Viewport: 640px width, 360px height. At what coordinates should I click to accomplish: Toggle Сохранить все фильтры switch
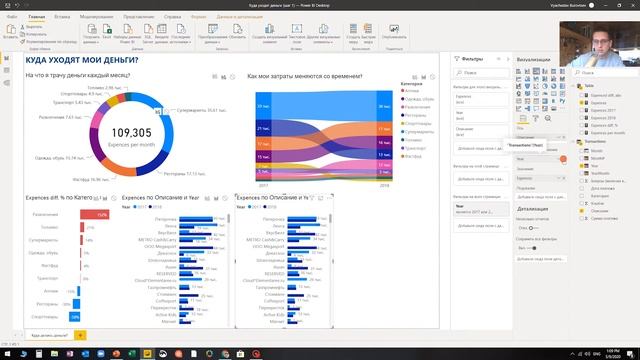tap(531, 248)
